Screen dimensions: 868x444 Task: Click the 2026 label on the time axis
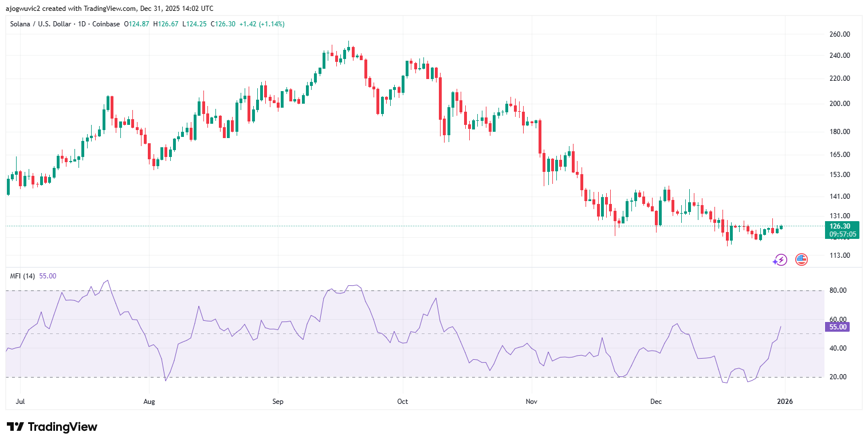point(785,402)
